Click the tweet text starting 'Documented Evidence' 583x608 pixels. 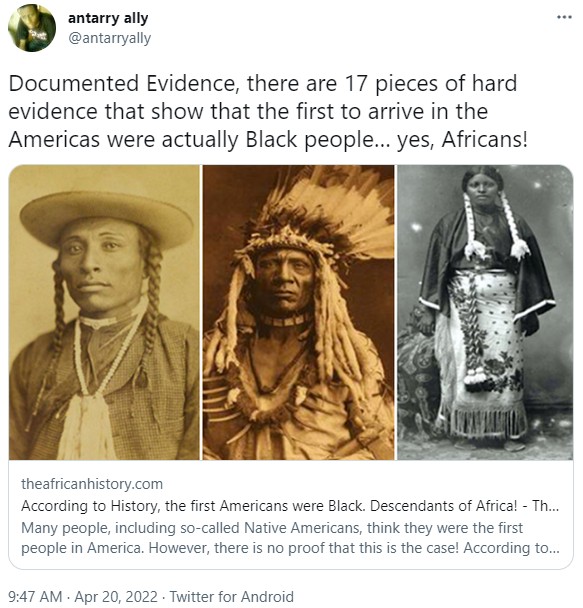(x=267, y=111)
